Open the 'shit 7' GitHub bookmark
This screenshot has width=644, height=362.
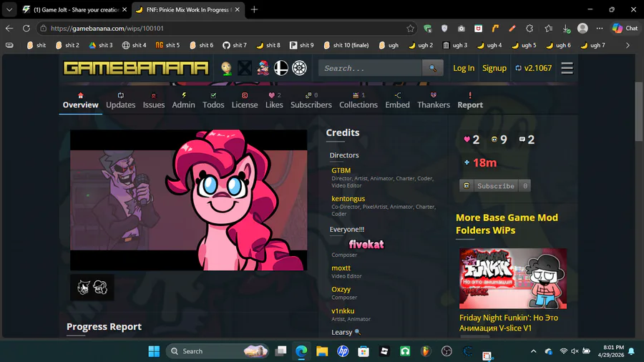(x=235, y=45)
